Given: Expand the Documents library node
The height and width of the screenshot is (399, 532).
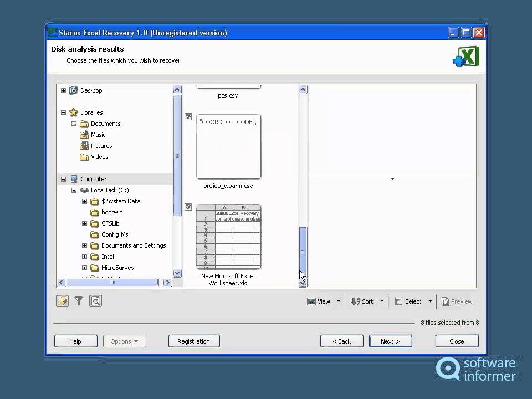Looking at the screenshot, I should pos(74,124).
